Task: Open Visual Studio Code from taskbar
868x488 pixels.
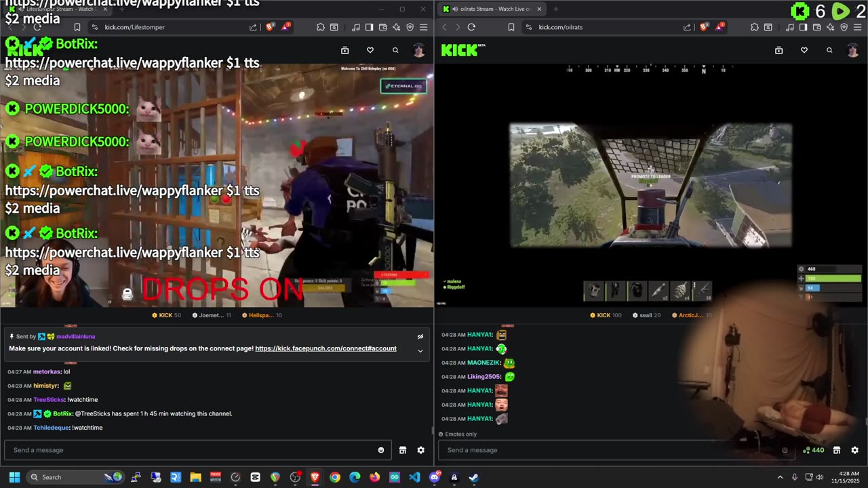Action: 414,477
